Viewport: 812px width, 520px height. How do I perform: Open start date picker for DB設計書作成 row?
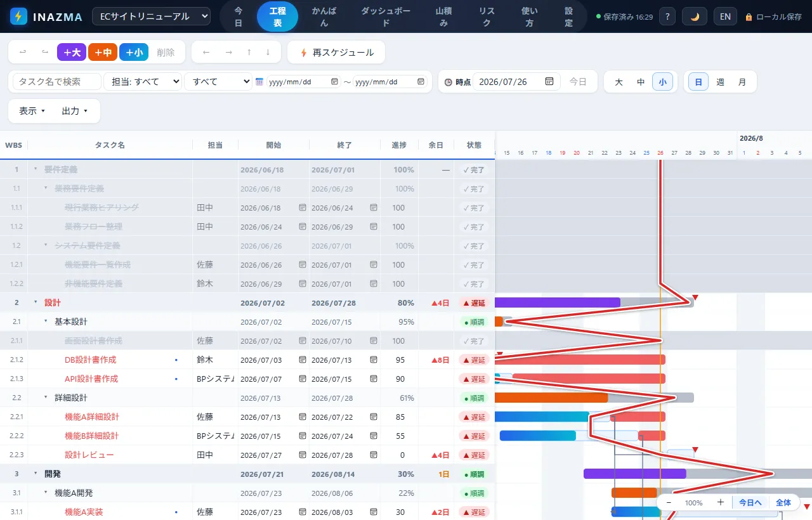(303, 360)
